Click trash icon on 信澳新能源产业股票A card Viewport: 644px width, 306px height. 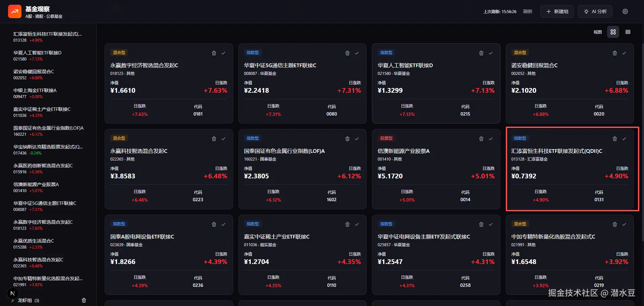point(481,139)
